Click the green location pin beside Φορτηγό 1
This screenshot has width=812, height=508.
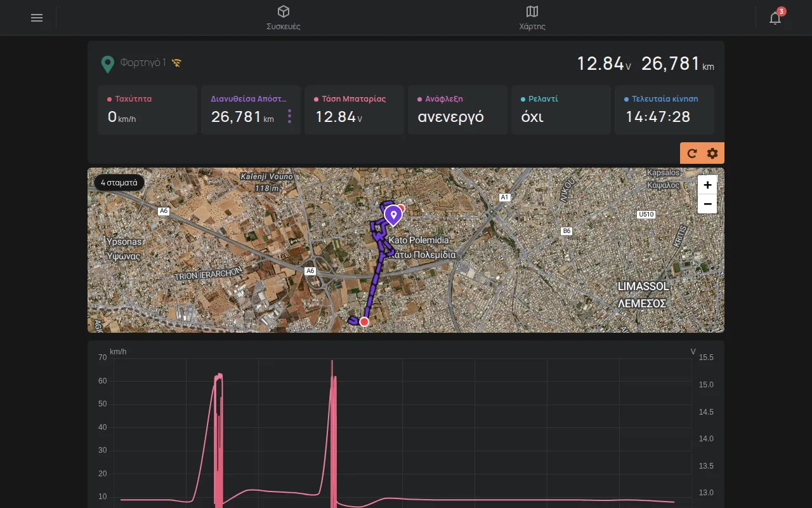coord(108,63)
